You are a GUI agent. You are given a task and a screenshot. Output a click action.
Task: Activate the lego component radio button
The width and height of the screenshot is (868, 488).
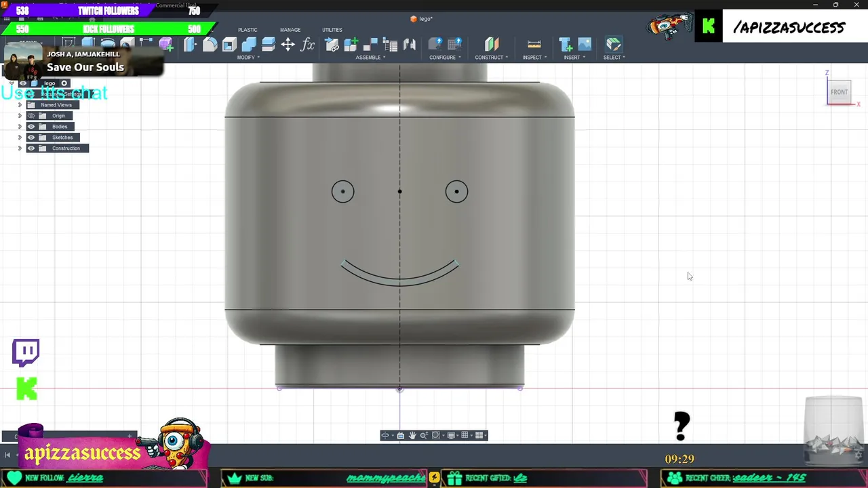[x=64, y=83]
